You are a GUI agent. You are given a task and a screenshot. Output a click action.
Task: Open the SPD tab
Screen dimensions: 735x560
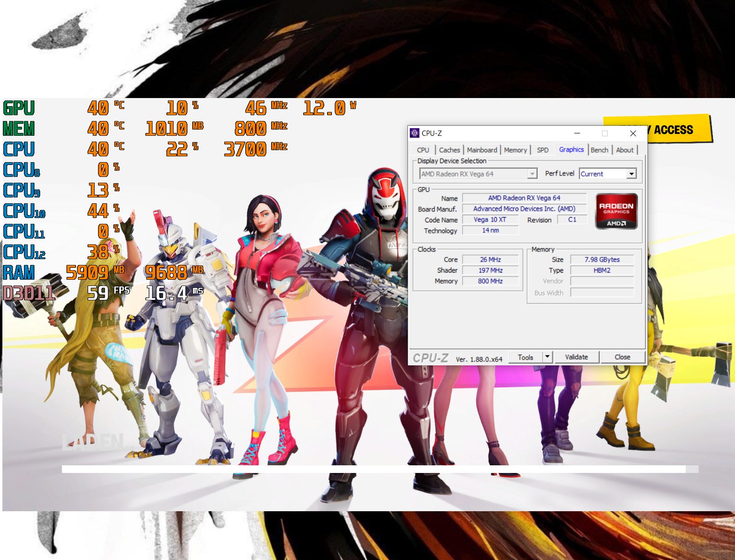pos(543,150)
